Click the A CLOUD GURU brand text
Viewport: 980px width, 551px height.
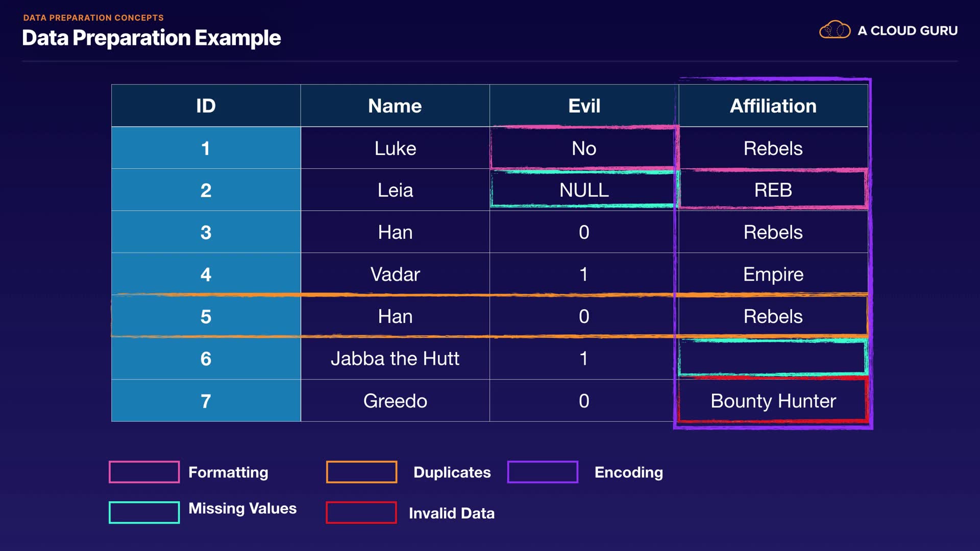coord(908,31)
